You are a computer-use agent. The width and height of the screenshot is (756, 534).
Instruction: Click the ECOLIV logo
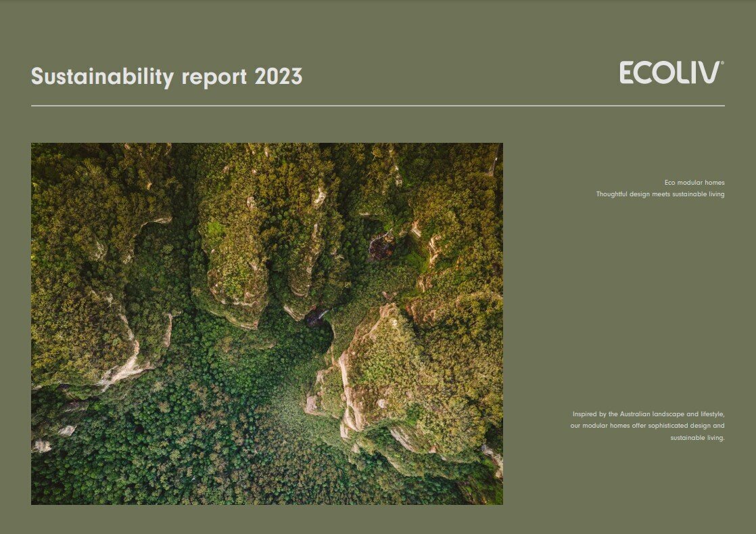click(x=670, y=73)
